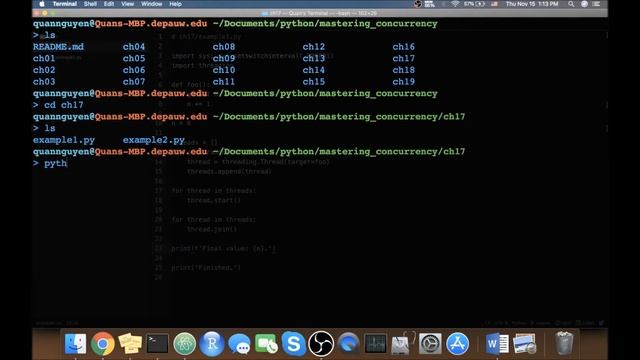
Task: Open Microsoft Word from the dock
Action: 497,343
